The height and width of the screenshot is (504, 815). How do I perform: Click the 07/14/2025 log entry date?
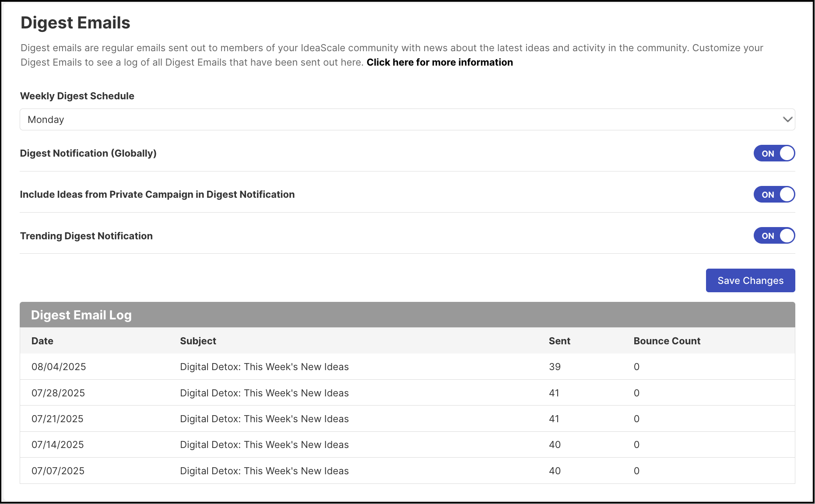57,444
